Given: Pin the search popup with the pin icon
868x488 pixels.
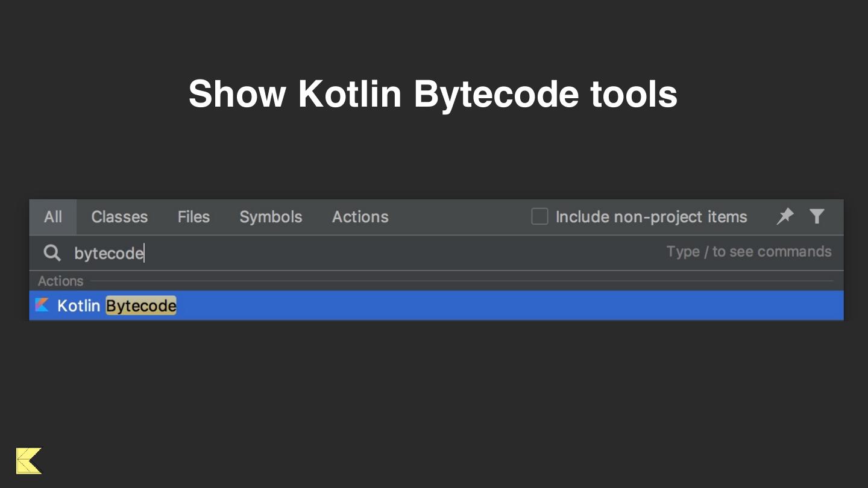Looking at the screenshot, I should pyautogui.click(x=785, y=216).
